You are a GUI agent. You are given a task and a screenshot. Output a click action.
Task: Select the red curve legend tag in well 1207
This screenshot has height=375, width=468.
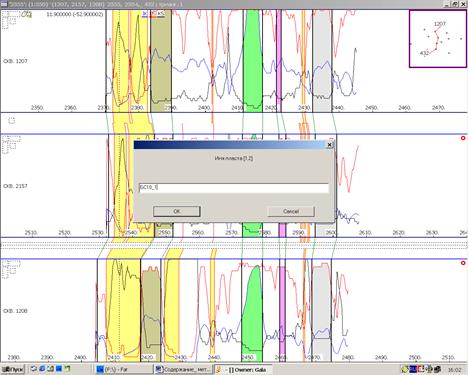[x=153, y=14]
